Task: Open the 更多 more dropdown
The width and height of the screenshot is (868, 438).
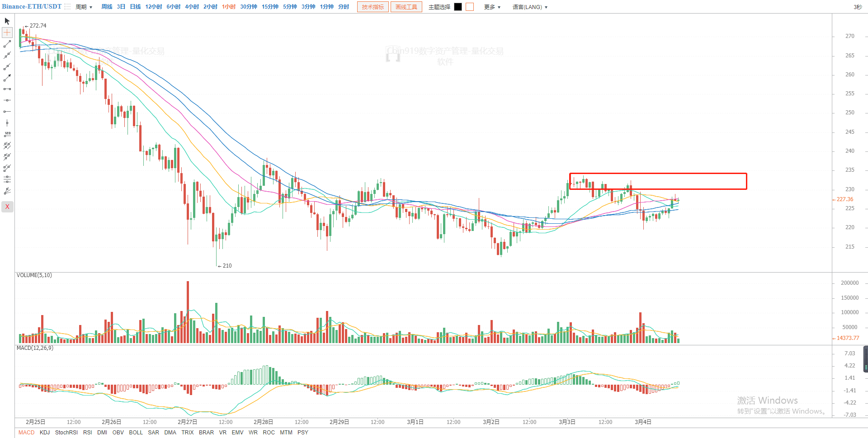Action: pyautogui.click(x=492, y=7)
